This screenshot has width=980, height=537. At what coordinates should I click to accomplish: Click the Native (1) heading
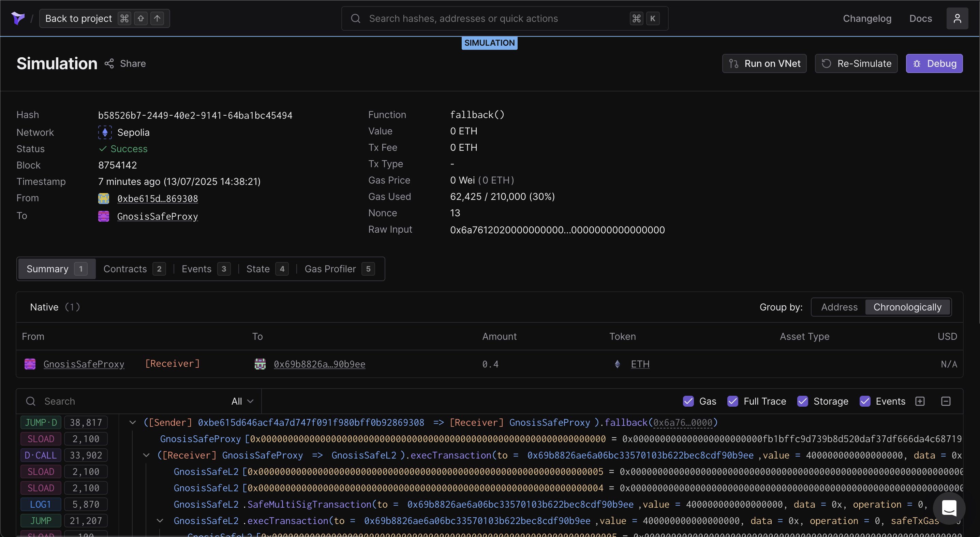55,307
